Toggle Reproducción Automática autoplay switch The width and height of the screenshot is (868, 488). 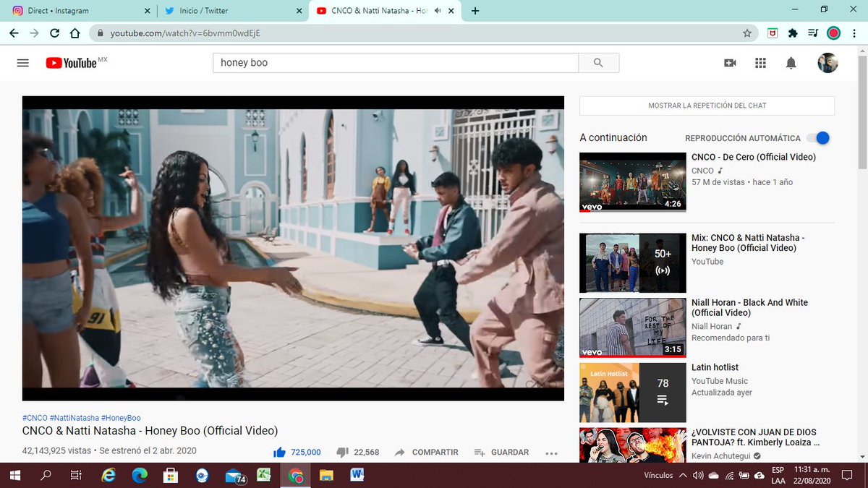coord(818,138)
